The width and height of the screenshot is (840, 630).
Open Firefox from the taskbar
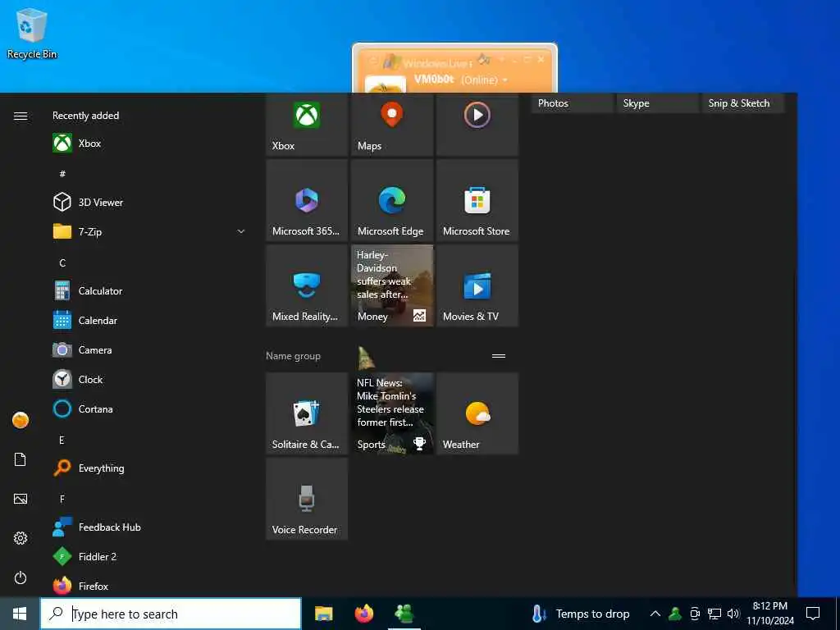pos(363,614)
